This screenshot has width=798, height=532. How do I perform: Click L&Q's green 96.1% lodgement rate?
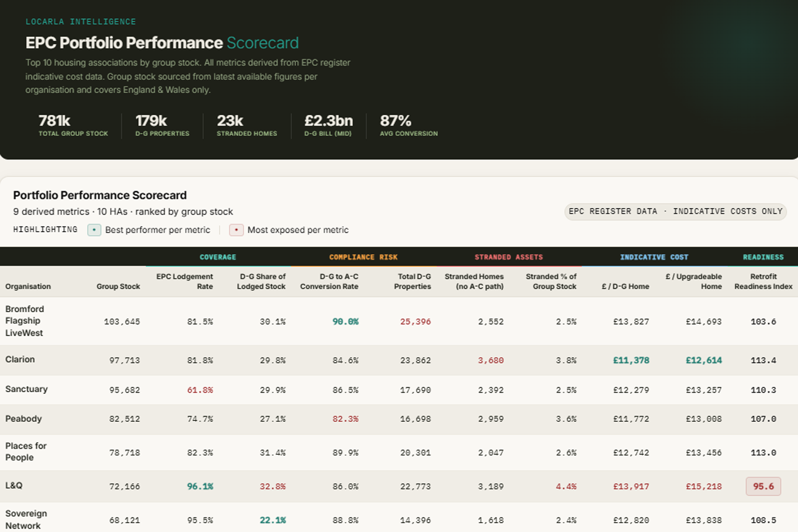(200, 487)
